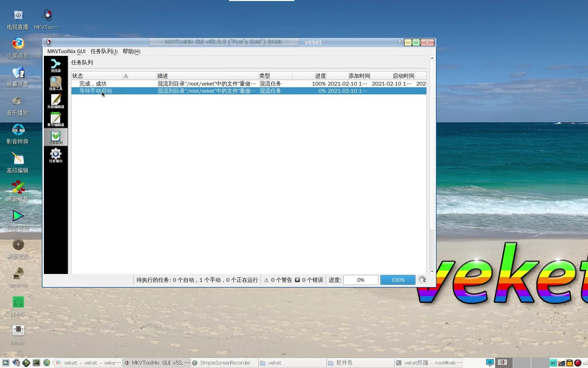The image size is (588, 368).
Task: Open the 网络电视 network TV icon
Action: [x=18, y=220]
